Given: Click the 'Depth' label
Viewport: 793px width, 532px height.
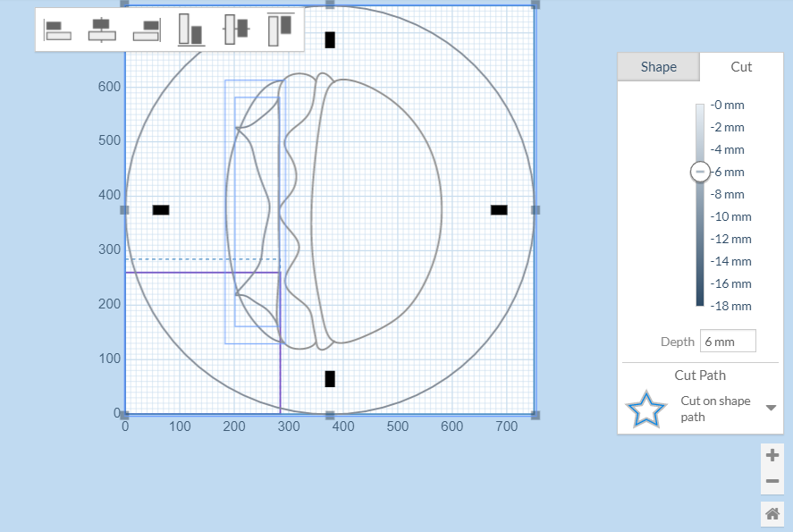Looking at the screenshot, I should tap(678, 342).
